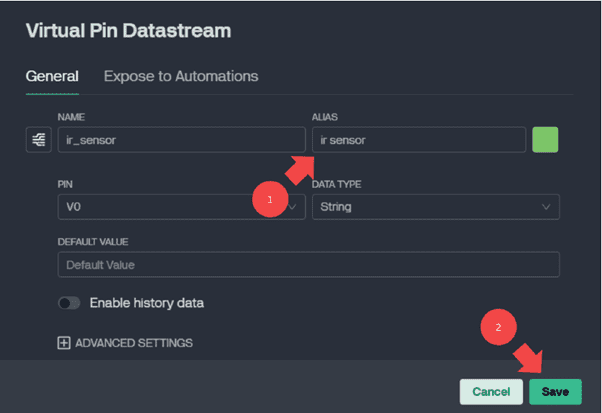
Task: Pick the green datastream color swatch
Action: pyautogui.click(x=545, y=140)
